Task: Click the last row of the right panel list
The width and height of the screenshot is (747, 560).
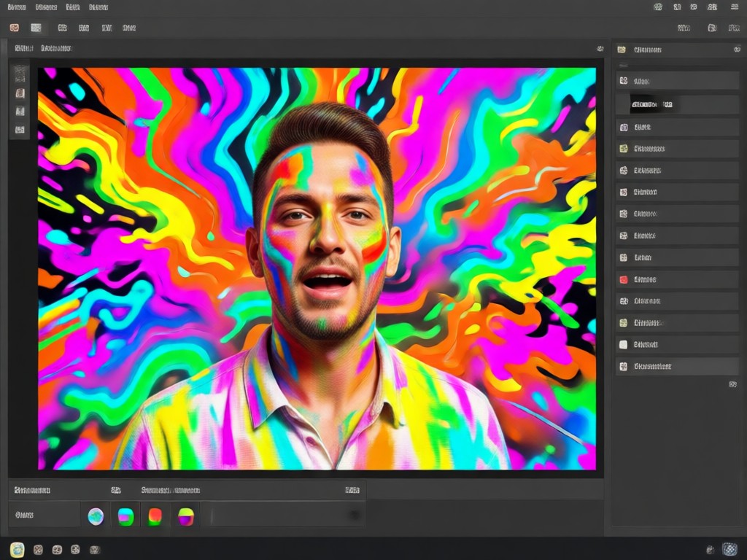Action: pos(677,366)
